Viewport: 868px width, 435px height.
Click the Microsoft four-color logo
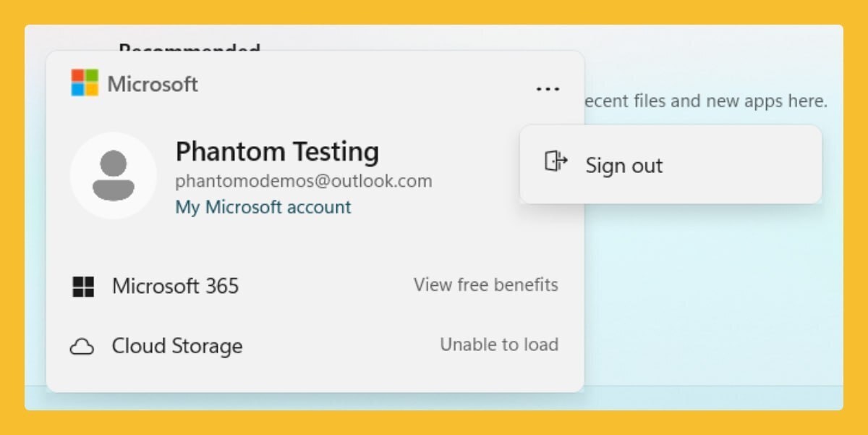pyautogui.click(x=84, y=83)
